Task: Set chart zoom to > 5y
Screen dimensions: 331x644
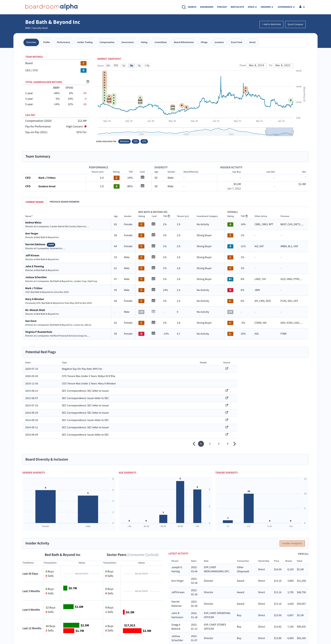Action: tap(147, 66)
